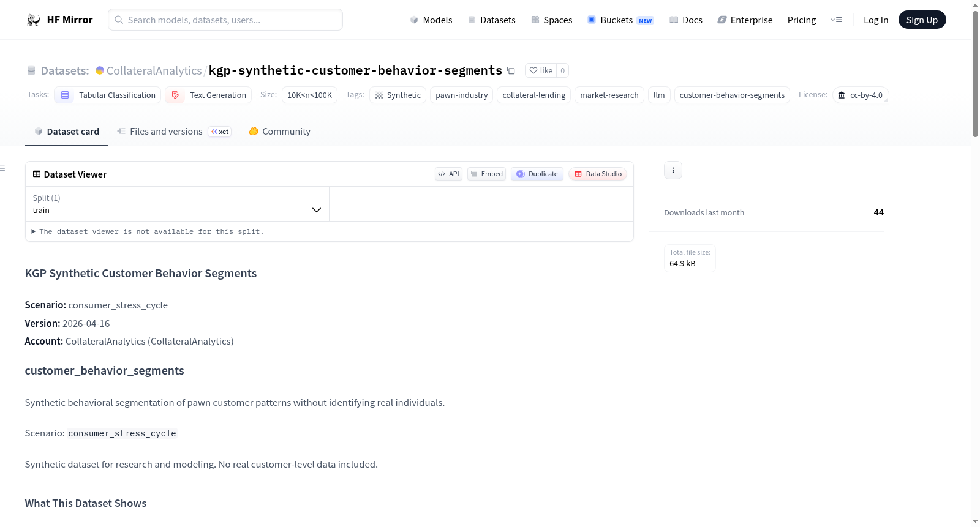Screen dimensions: 980x527
Task: Open Spaces from top navigation
Action: [x=551, y=20]
